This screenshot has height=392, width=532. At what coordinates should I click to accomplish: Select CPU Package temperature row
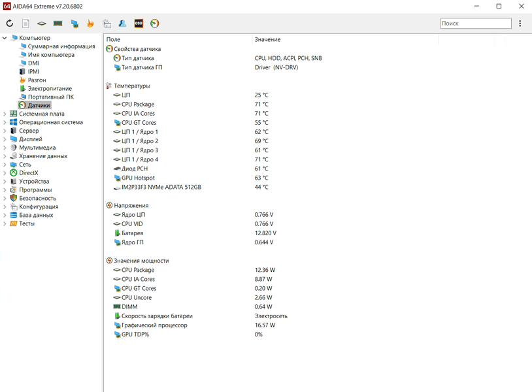190,104
